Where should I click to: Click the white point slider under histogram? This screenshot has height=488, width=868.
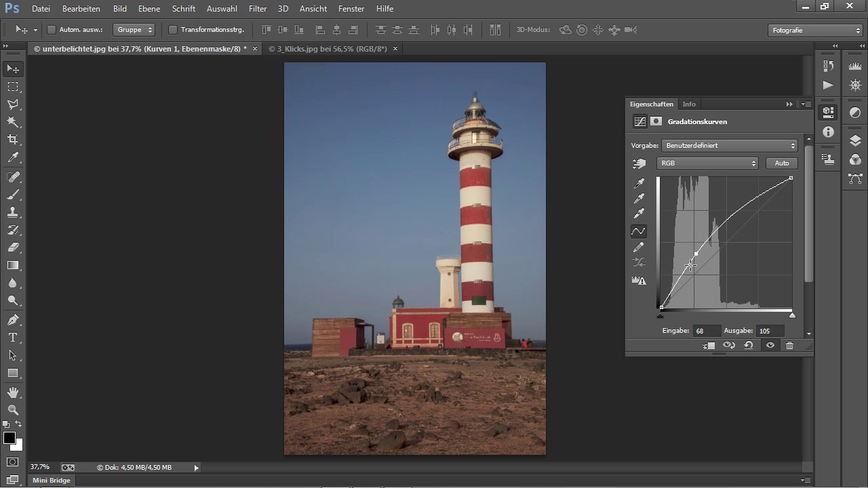point(792,316)
